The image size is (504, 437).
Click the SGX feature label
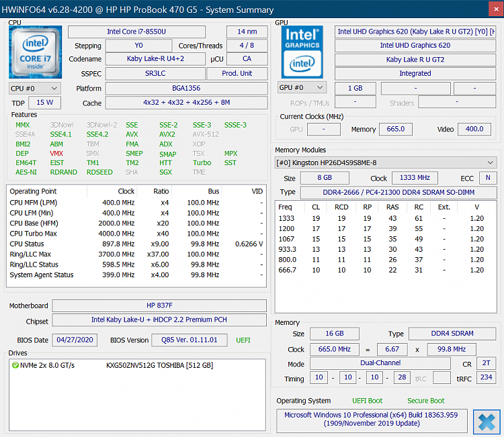click(165, 172)
